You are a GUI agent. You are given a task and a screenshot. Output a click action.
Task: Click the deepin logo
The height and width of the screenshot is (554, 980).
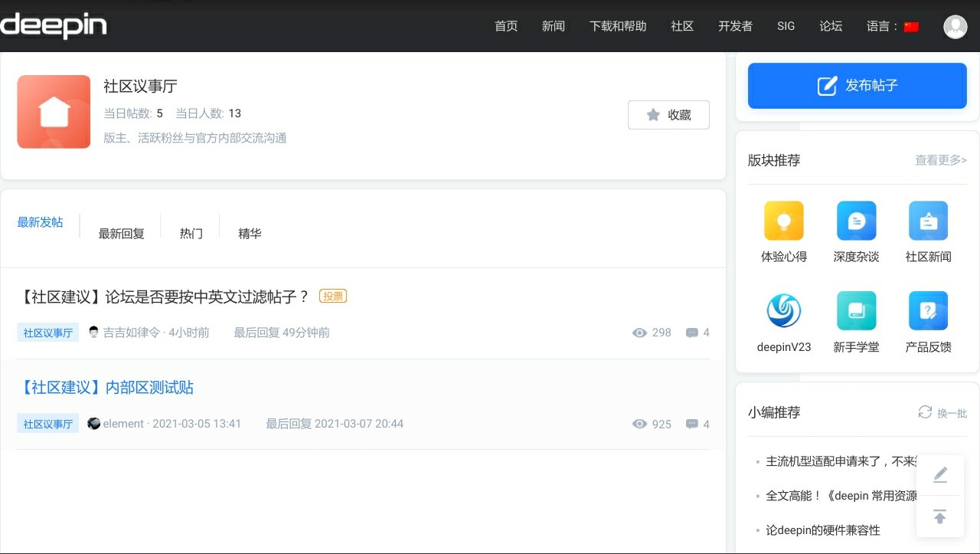coord(54,25)
